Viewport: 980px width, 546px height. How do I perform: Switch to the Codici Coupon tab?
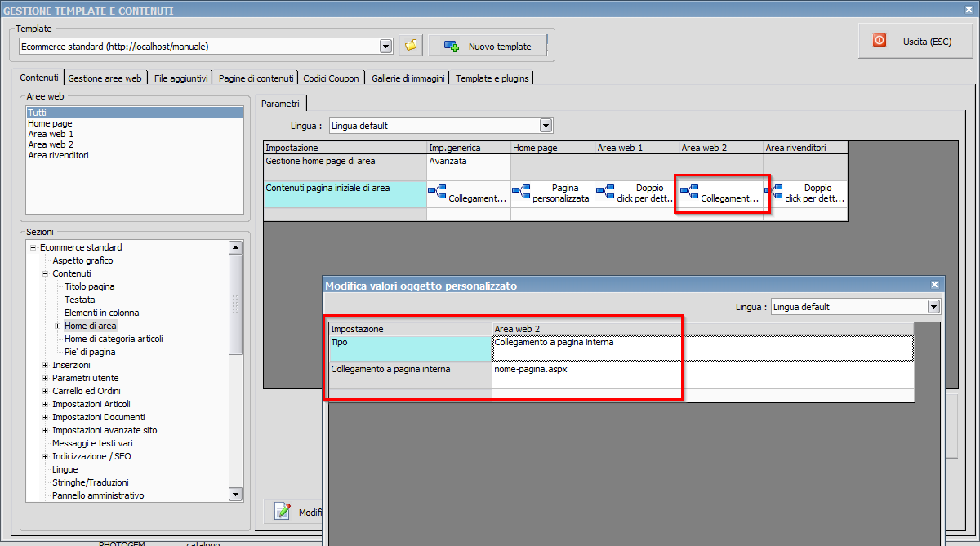click(331, 78)
